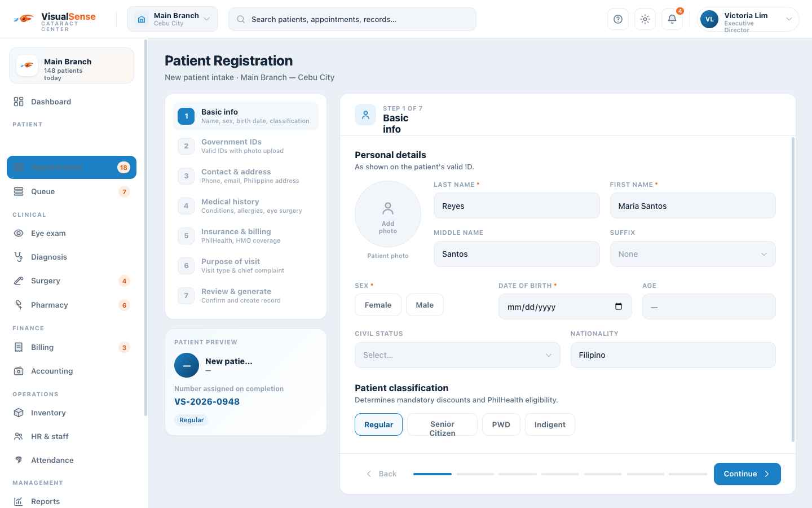Click the Back button label
Image resolution: width=812 pixels, height=508 pixels.
point(387,474)
